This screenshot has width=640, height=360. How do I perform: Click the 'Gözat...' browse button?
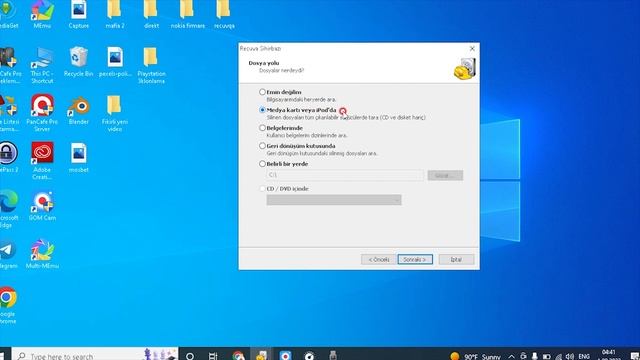click(445, 175)
